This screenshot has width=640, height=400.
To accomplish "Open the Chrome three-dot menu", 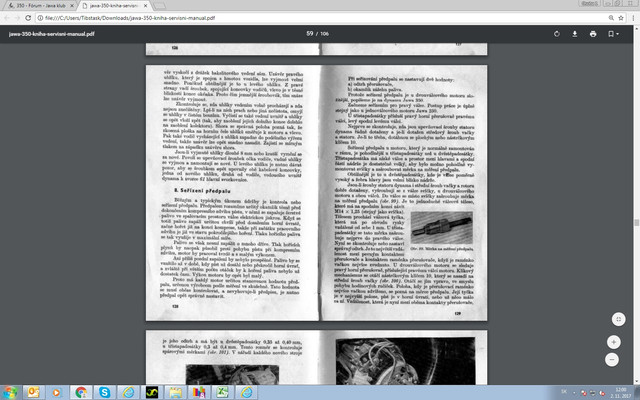I will (634, 18).
